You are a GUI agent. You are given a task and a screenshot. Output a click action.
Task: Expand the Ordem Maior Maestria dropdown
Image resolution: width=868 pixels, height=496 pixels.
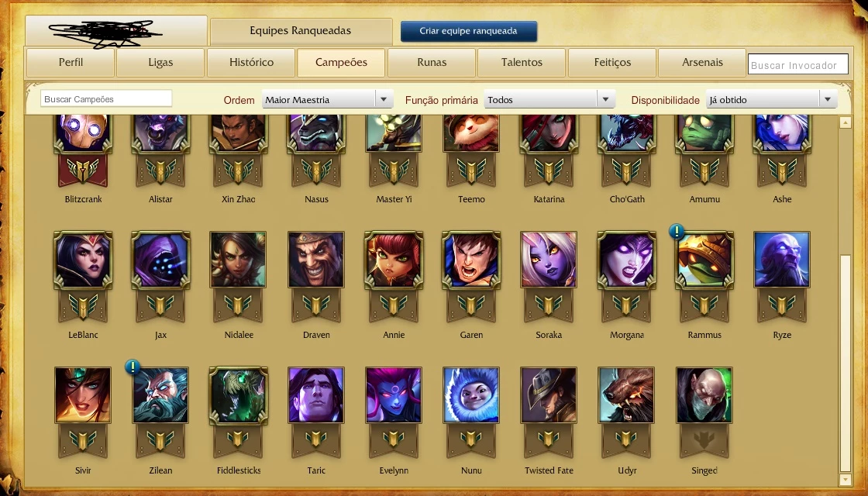(x=327, y=100)
